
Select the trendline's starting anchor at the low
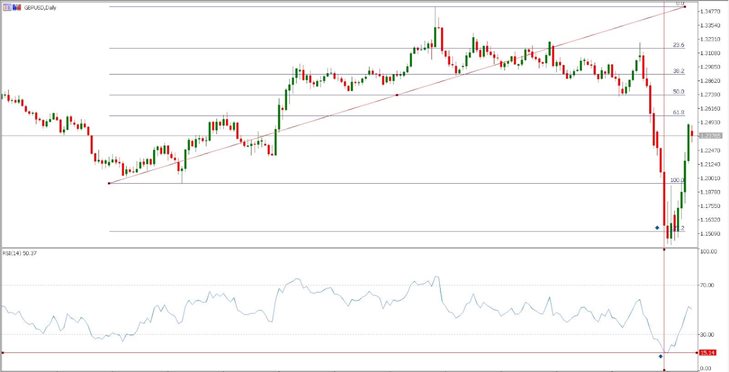(109, 183)
